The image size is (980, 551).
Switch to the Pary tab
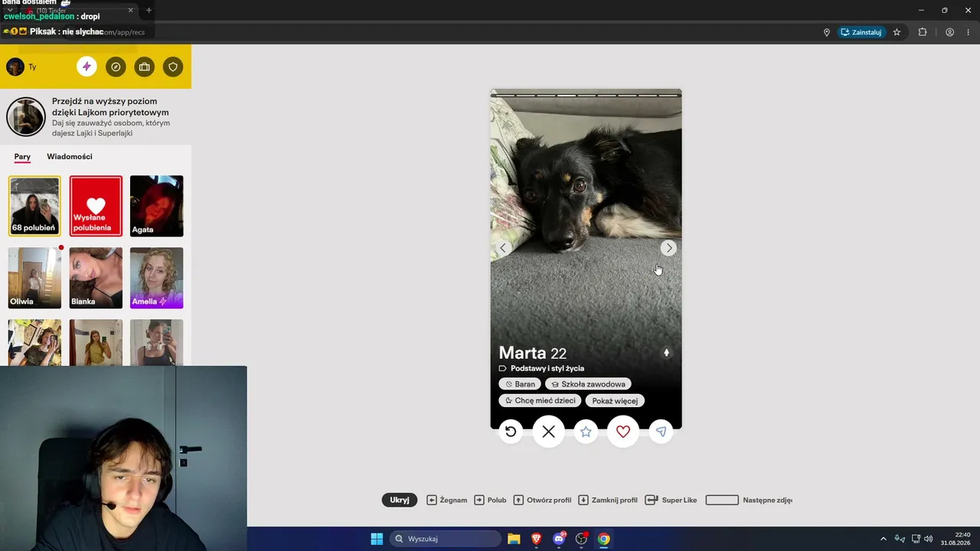point(22,157)
